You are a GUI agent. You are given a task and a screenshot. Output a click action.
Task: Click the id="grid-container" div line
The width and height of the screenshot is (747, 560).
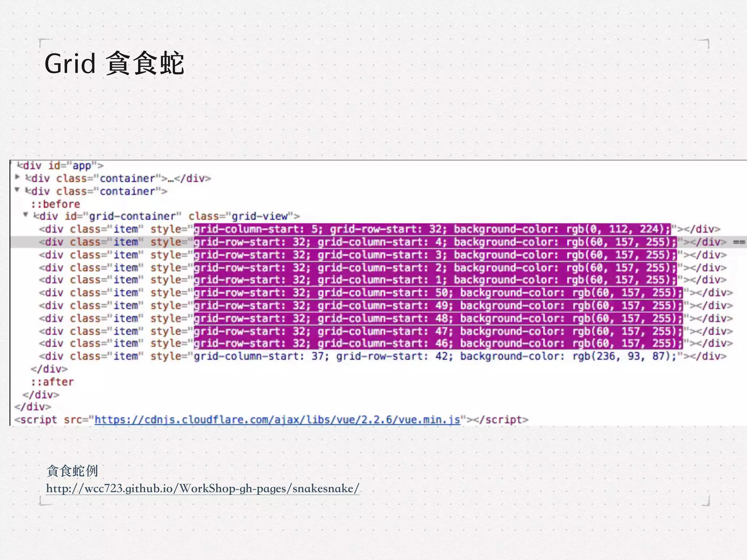pos(167,216)
